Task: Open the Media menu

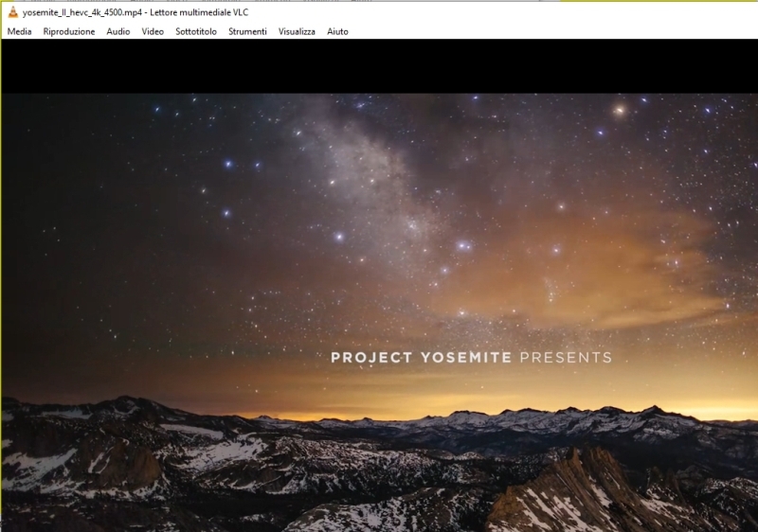Action: coord(19,31)
